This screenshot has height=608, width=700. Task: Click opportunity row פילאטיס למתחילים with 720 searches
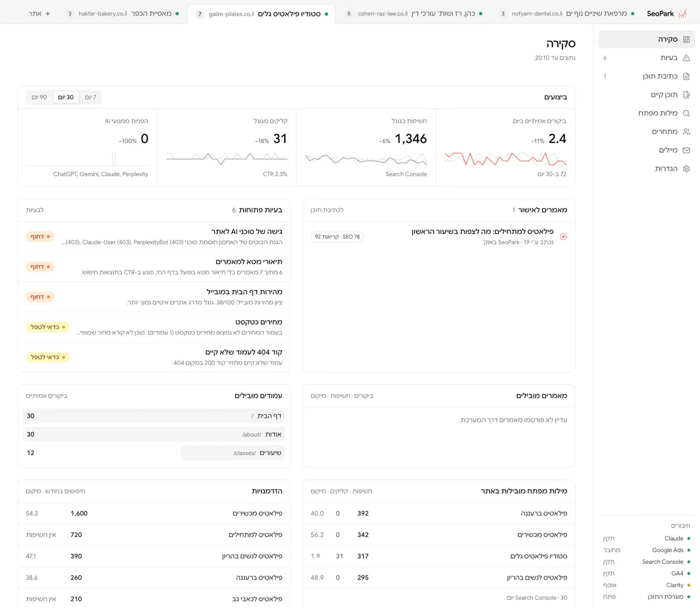point(154,535)
